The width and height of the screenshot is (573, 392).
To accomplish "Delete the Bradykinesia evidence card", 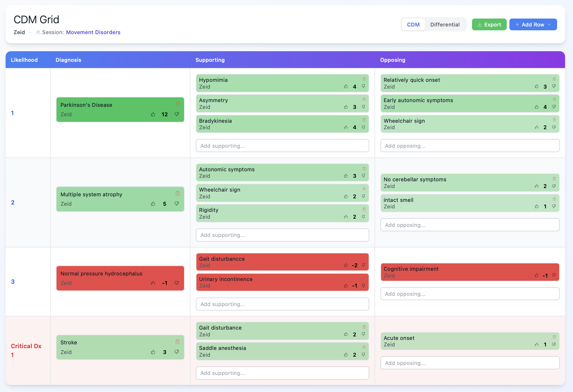I will (x=364, y=120).
